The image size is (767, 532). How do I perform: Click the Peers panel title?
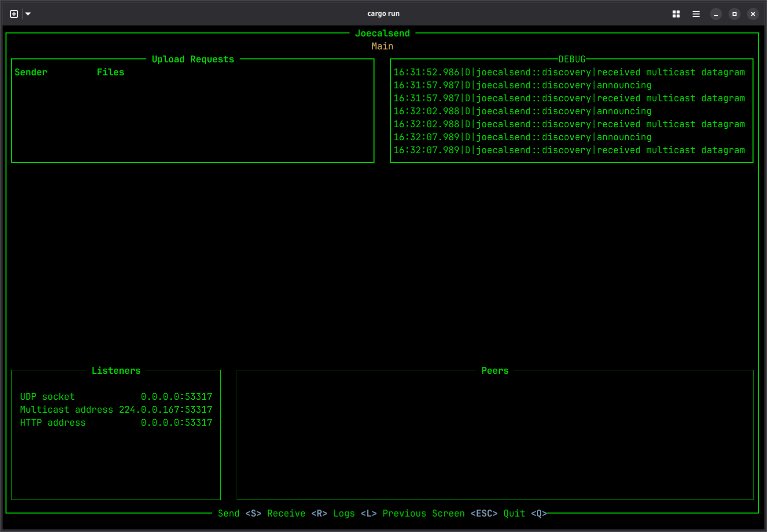pyautogui.click(x=495, y=371)
